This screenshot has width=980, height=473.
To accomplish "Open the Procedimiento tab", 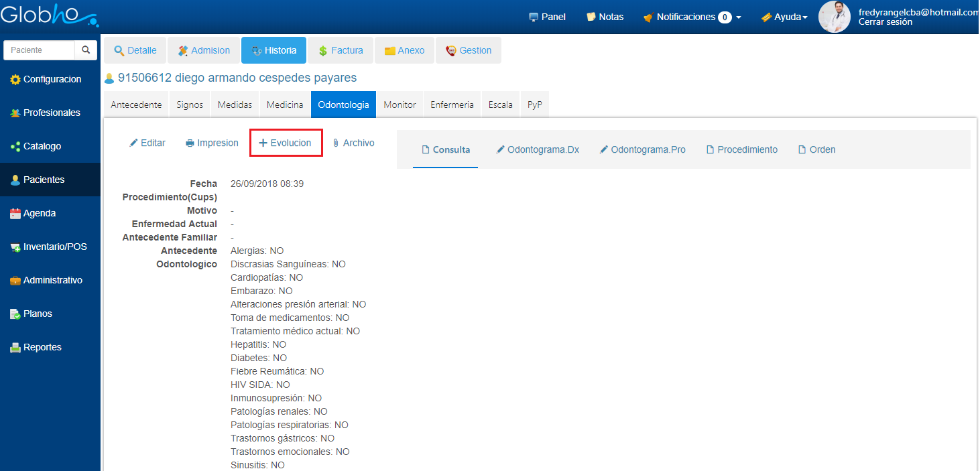I will pos(742,149).
